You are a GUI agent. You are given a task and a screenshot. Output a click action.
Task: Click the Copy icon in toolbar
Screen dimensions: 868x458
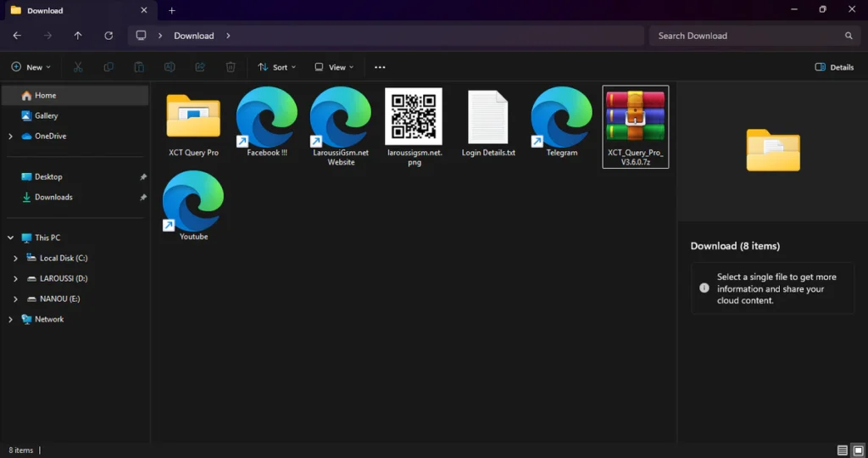108,67
